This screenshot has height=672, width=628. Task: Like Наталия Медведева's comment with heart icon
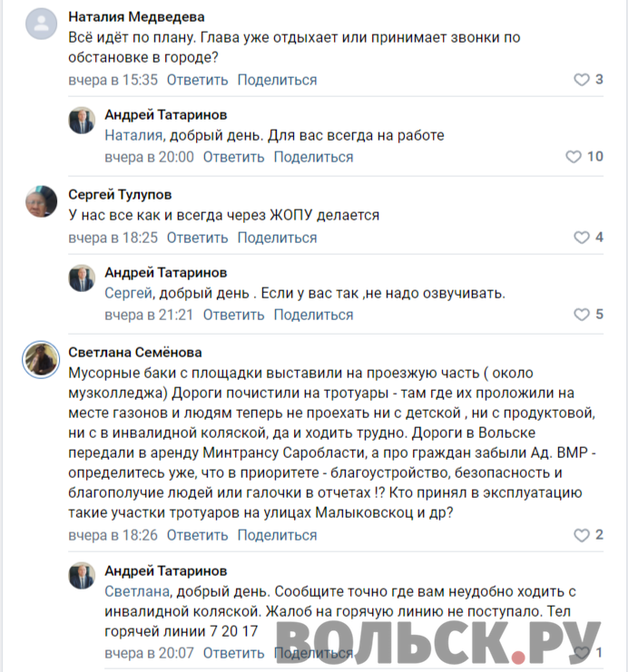pos(582,80)
